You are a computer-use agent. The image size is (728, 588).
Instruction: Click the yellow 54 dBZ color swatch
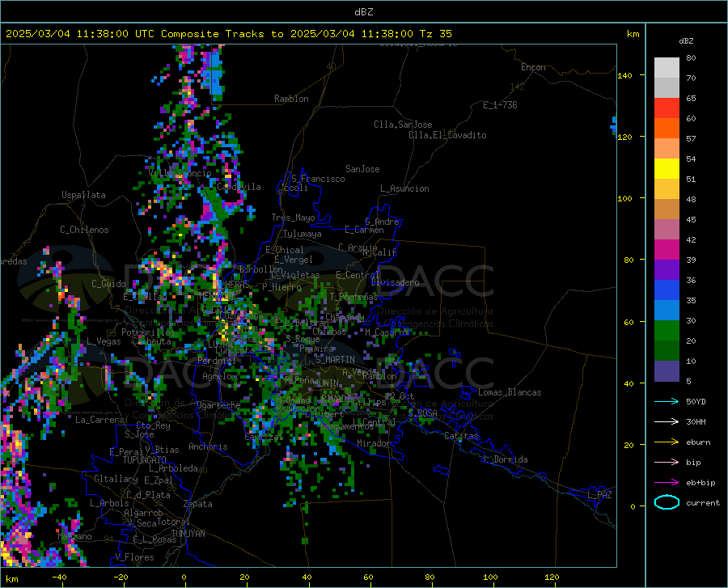[x=667, y=168]
